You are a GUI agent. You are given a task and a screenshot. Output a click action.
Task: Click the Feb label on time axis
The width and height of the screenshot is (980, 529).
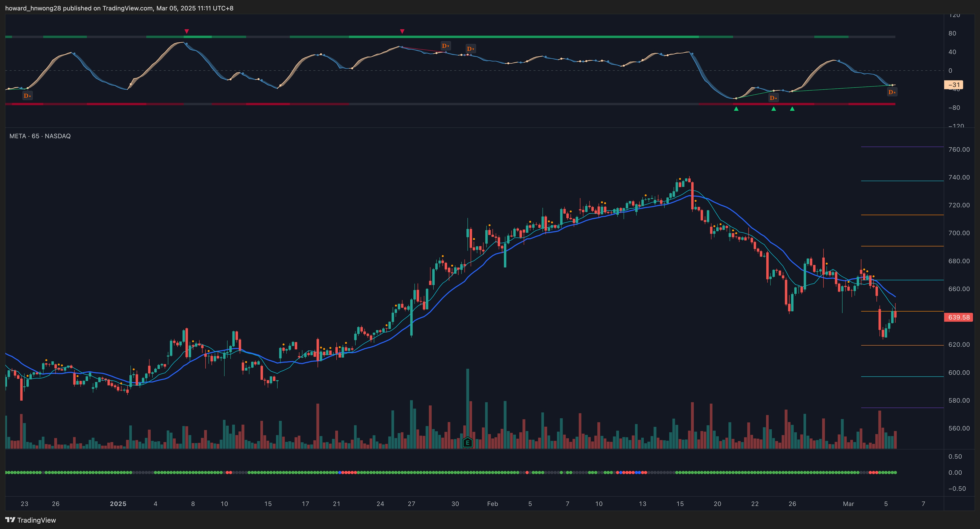[492, 503]
